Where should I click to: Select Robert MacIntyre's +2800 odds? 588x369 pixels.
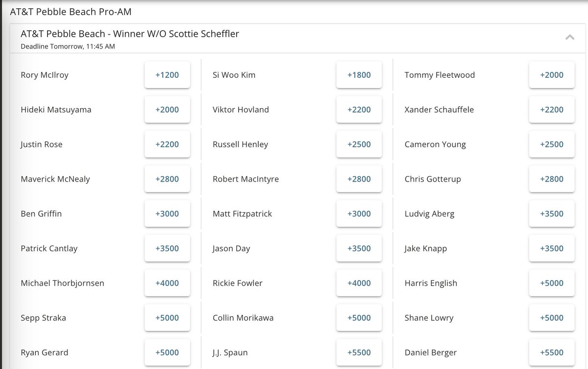pyautogui.click(x=359, y=179)
